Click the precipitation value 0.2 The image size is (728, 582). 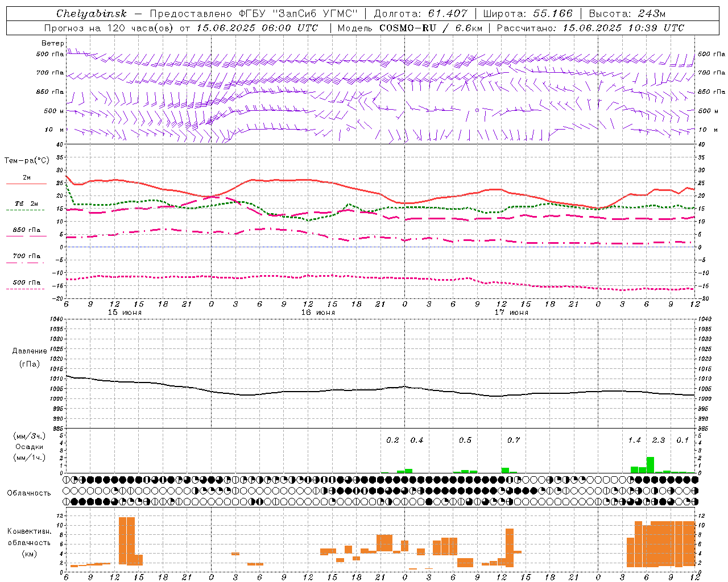(392, 440)
